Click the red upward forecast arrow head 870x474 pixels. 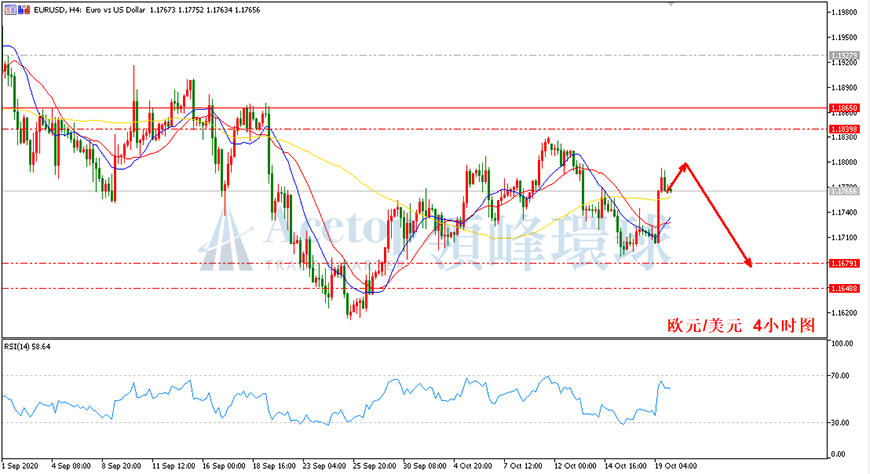click(x=684, y=166)
